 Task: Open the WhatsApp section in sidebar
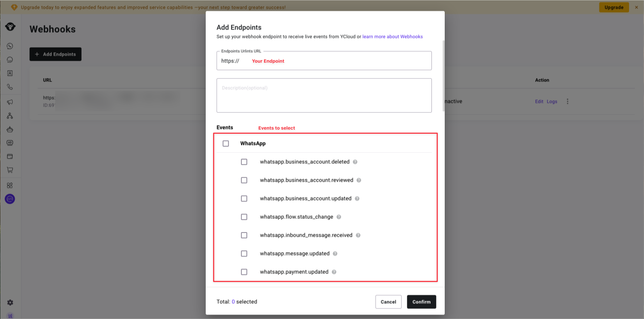(10, 46)
